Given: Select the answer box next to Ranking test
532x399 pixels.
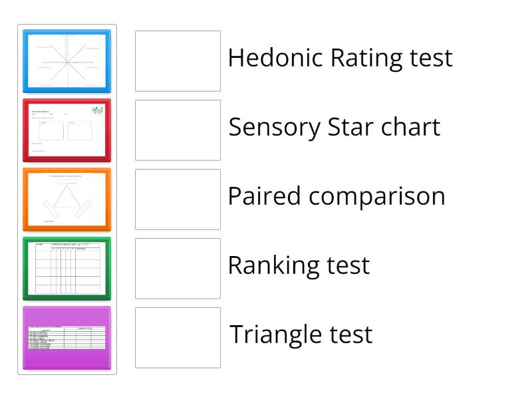Looking at the screenshot, I should 177,269.
